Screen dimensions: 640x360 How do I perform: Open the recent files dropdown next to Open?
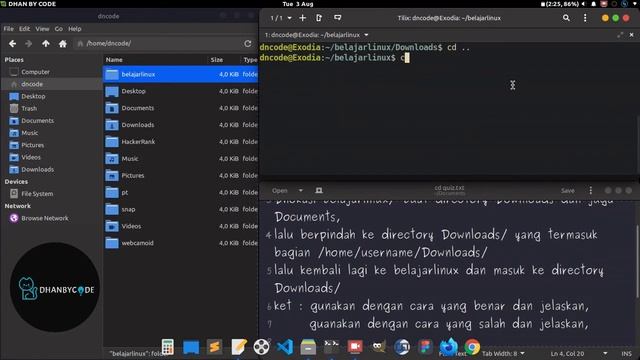(300, 191)
